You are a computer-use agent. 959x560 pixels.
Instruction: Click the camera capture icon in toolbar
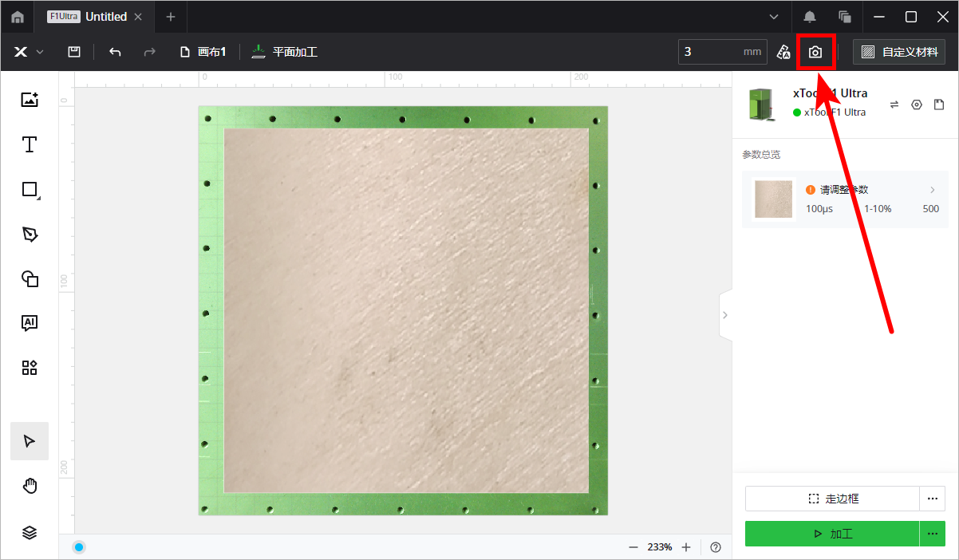coord(815,52)
